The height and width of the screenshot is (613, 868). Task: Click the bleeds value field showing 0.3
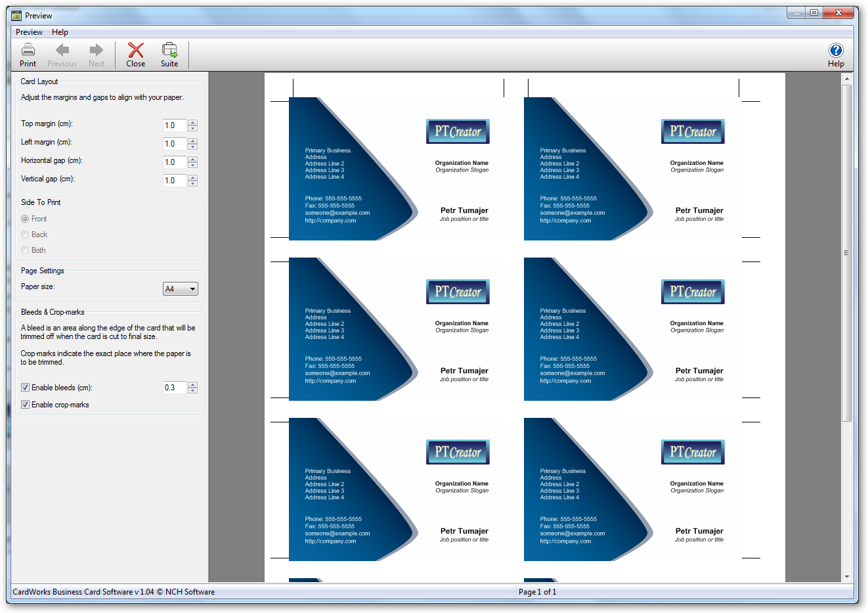(175, 388)
